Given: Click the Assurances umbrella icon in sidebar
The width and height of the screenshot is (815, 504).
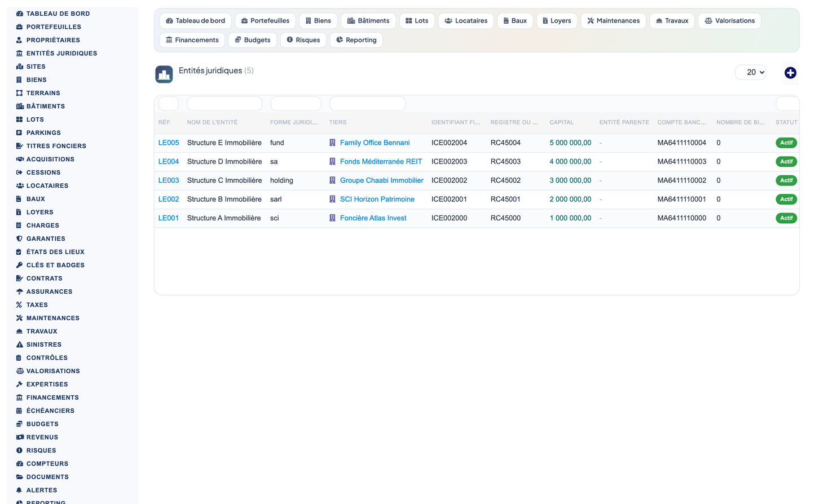Looking at the screenshot, I should [x=20, y=292].
